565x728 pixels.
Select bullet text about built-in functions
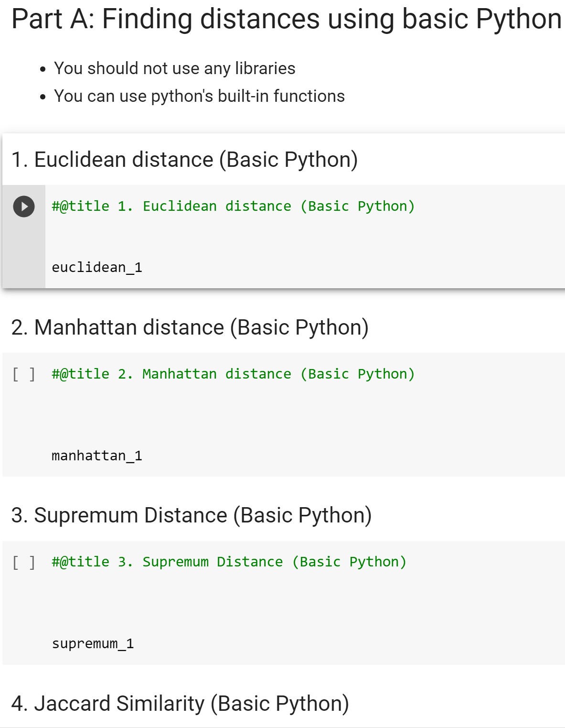[199, 96]
